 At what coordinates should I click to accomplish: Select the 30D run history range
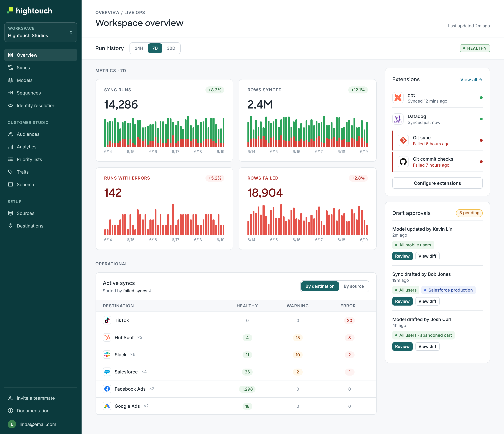point(171,48)
